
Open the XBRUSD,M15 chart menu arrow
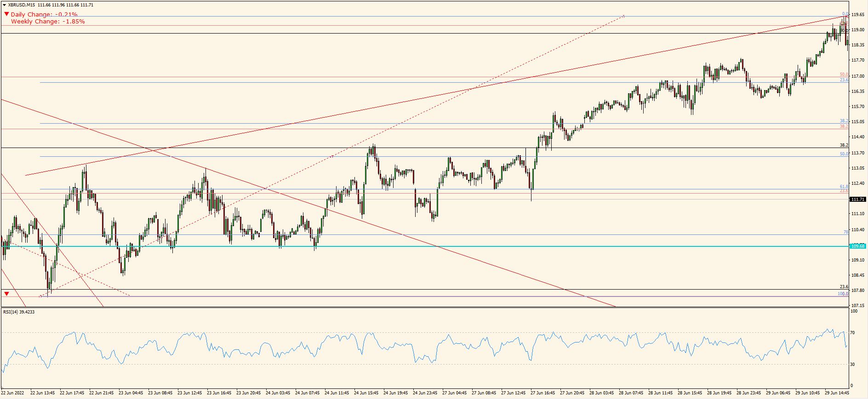[x=4, y=5]
